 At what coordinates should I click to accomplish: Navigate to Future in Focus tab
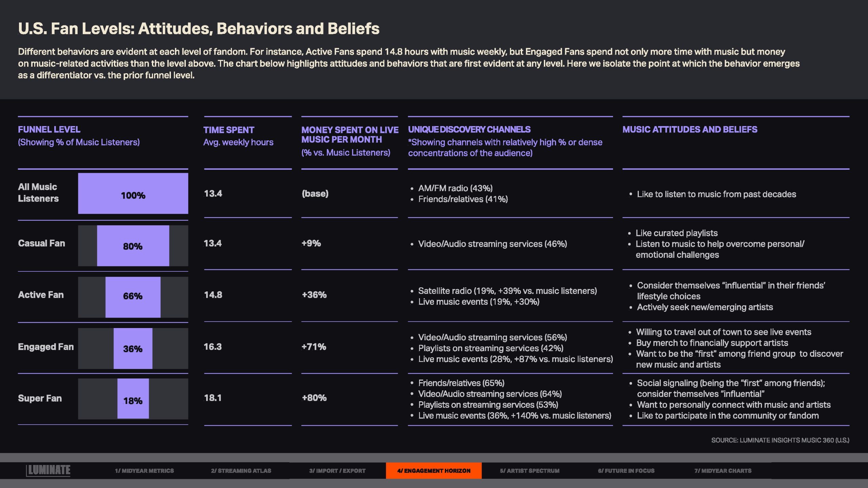[626, 471]
